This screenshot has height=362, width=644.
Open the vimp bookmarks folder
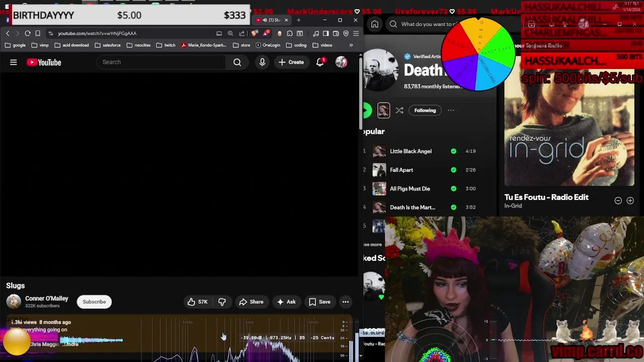click(x=40, y=45)
